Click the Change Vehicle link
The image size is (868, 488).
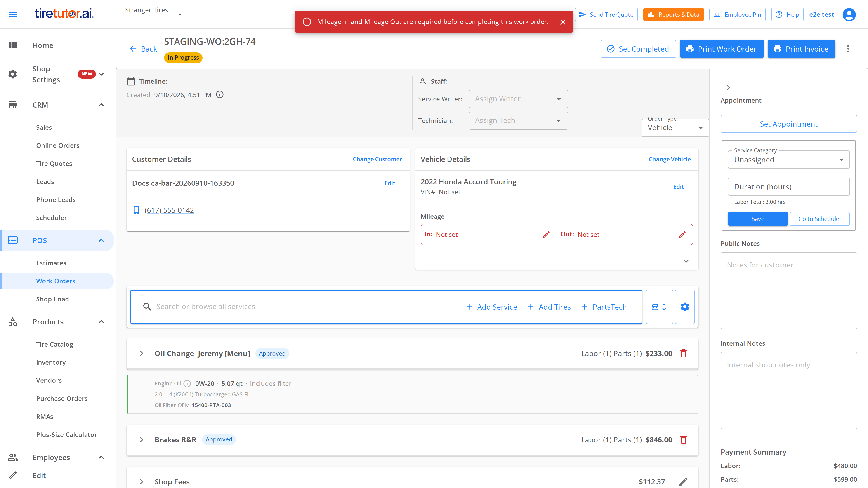[670, 159]
